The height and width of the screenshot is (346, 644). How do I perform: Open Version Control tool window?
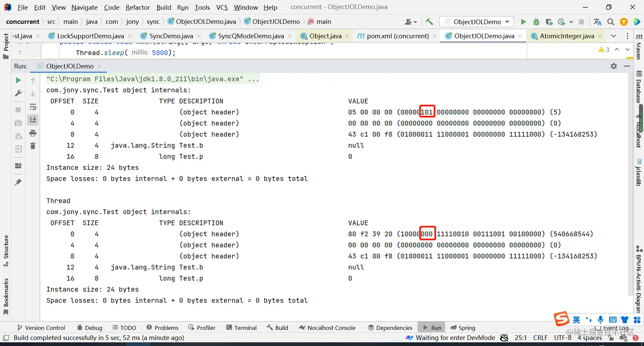[41, 328]
